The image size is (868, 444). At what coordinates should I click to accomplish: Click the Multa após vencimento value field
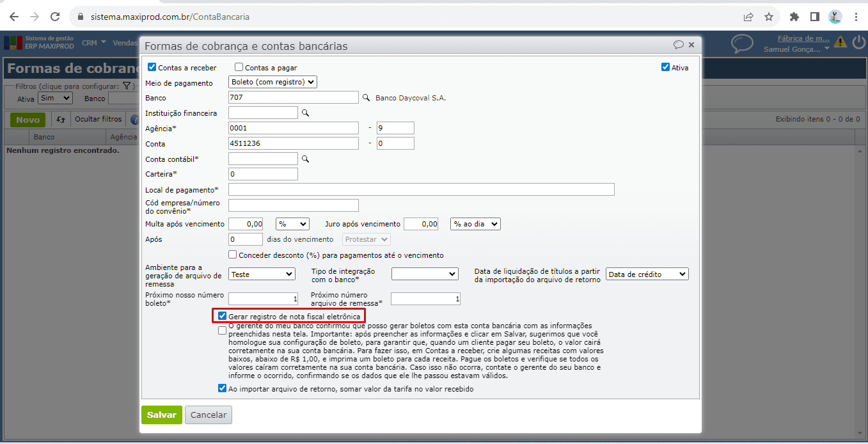[246, 224]
